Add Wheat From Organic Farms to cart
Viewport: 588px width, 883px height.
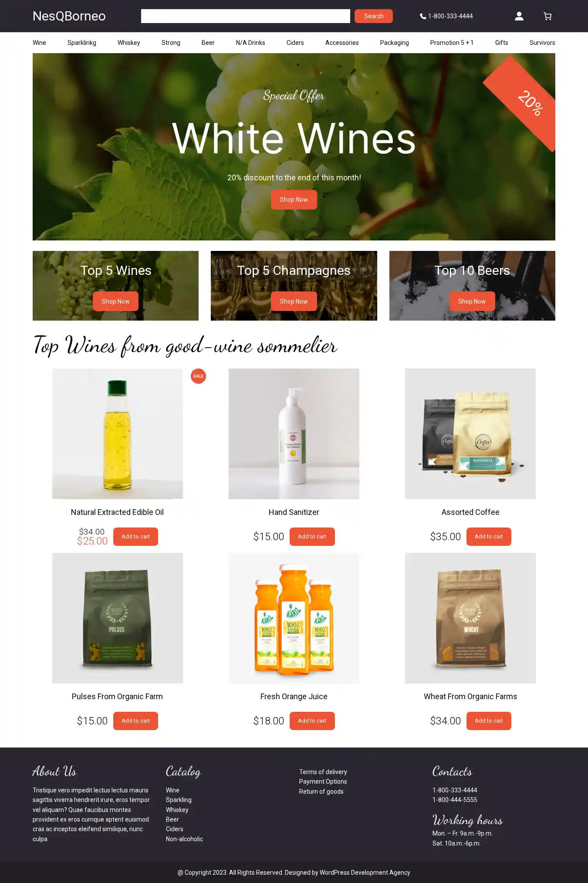tap(489, 721)
